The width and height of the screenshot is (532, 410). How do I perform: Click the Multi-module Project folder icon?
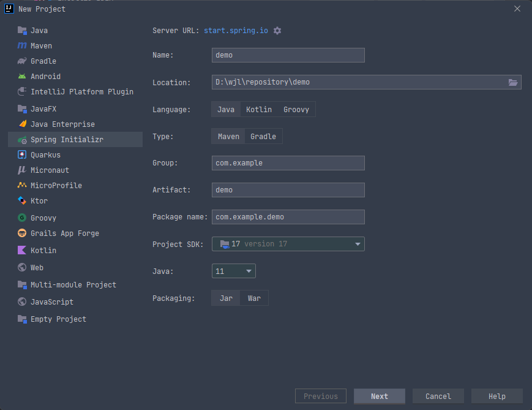(22, 284)
